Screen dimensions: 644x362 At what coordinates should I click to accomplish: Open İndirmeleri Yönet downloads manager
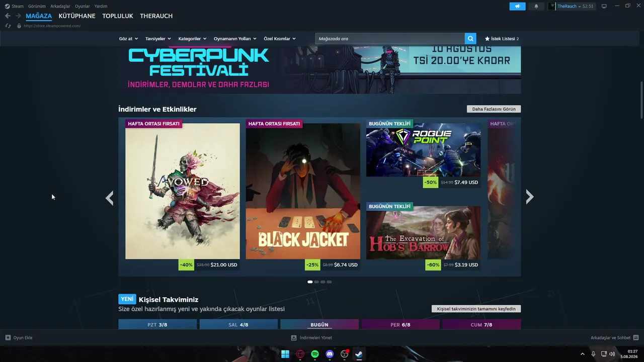311,338
